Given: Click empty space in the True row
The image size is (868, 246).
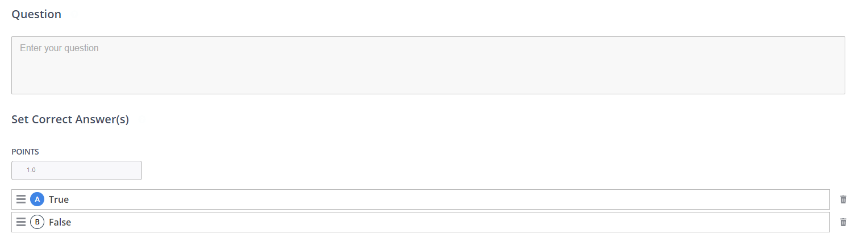Looking at the screenshot, I should 449,199.
